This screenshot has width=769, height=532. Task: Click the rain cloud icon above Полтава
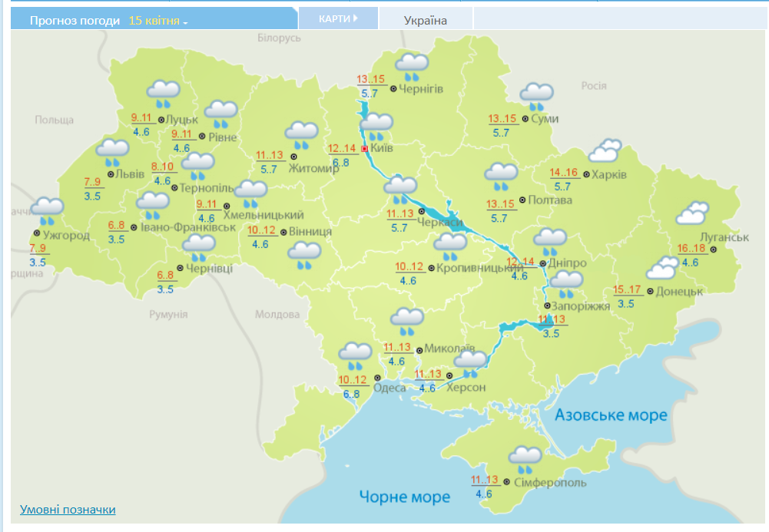point(501,177)
